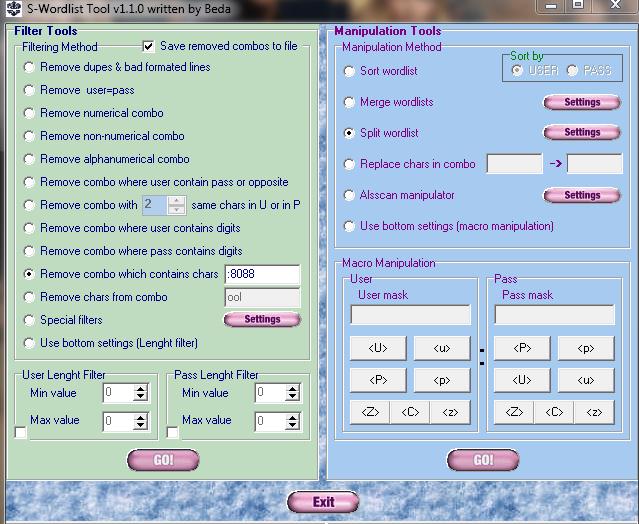Insert <U> macro into User mask

tap(378, 348)
